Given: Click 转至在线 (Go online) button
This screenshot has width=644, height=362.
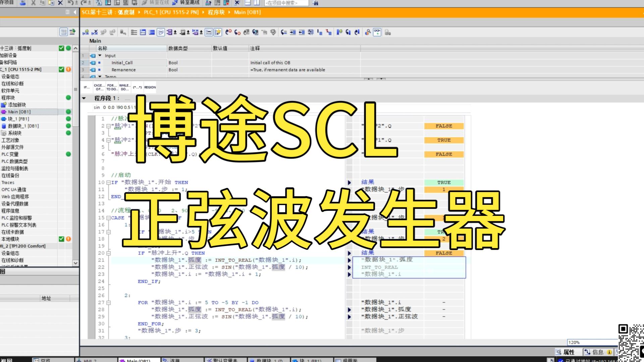Looking at the screenshot, I should [155, 3].
